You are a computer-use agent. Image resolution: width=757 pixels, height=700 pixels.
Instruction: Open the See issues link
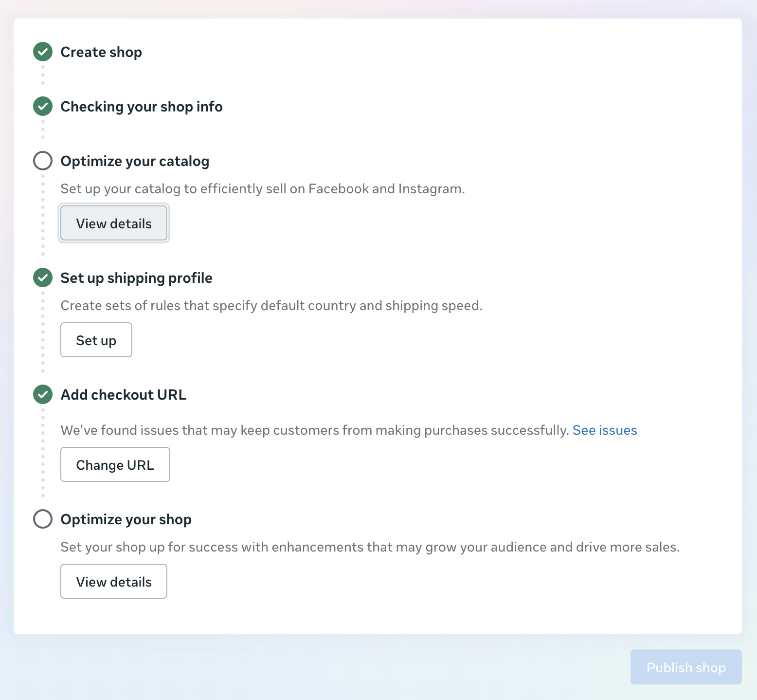(x=605, y=430)
